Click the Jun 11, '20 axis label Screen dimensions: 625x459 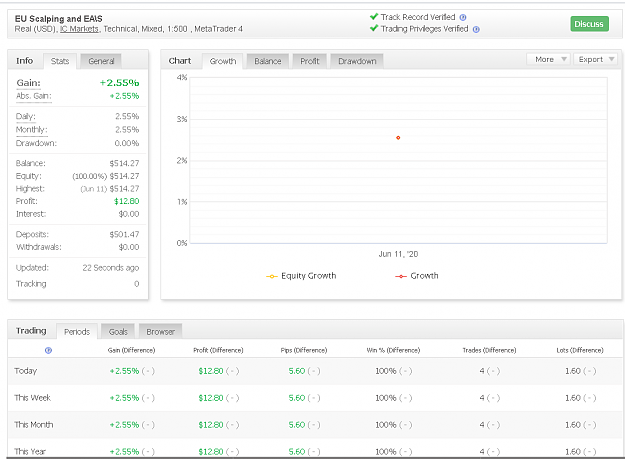pos(398,254)
